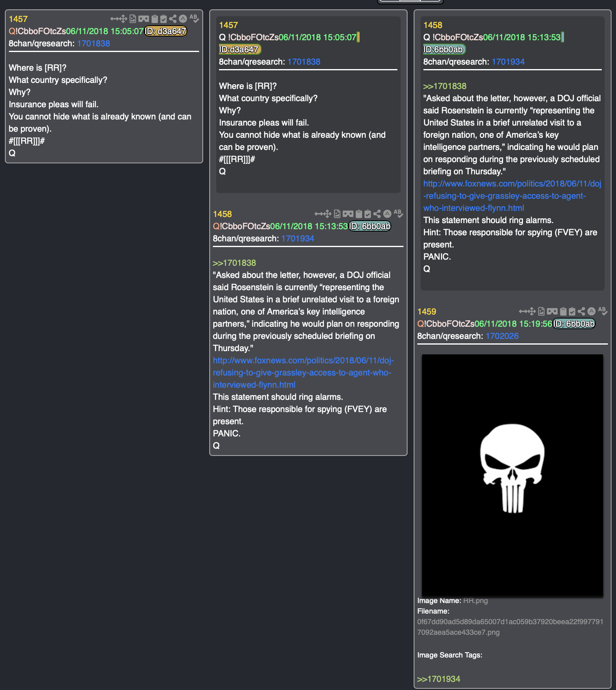Click the ID: 6bb0ab badge on post 1459
Viewport: 616px width, 690px height.
[x=574, y=324]
